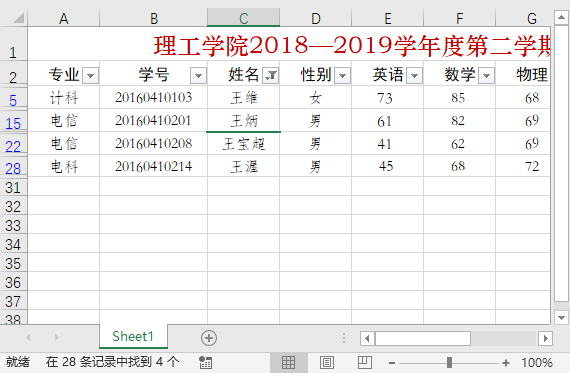The height and width of the screenshot is (373, 570).
Task: Select column C header
Action: click(244, 18)
